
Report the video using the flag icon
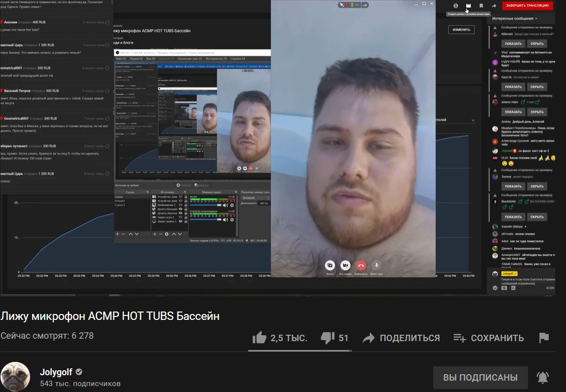point(544,337)
